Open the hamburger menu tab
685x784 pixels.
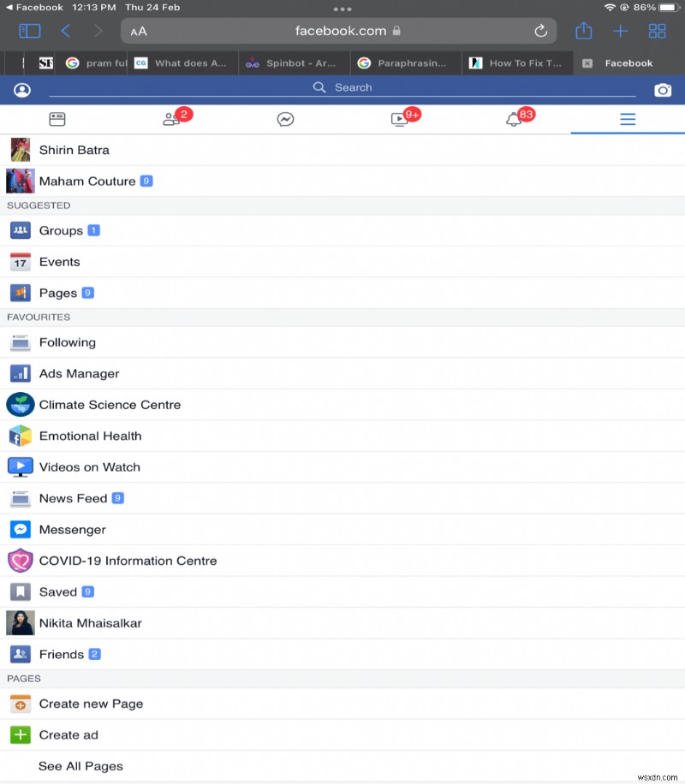(x=628, y=119)
